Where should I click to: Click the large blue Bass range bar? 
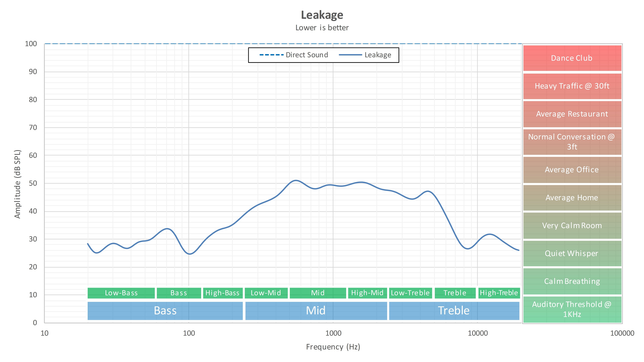(x=165, y=311)
